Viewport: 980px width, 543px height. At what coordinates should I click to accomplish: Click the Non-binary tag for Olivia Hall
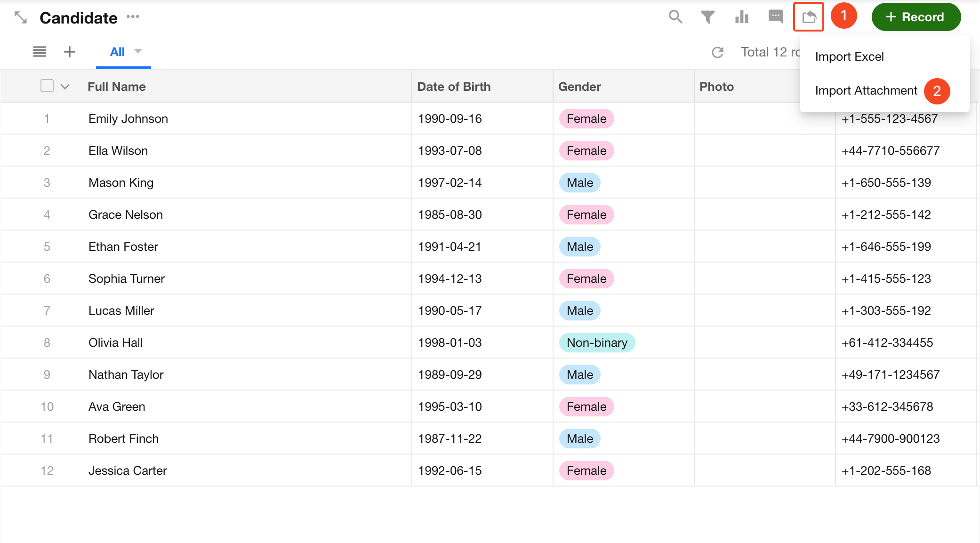coord(597,343)
